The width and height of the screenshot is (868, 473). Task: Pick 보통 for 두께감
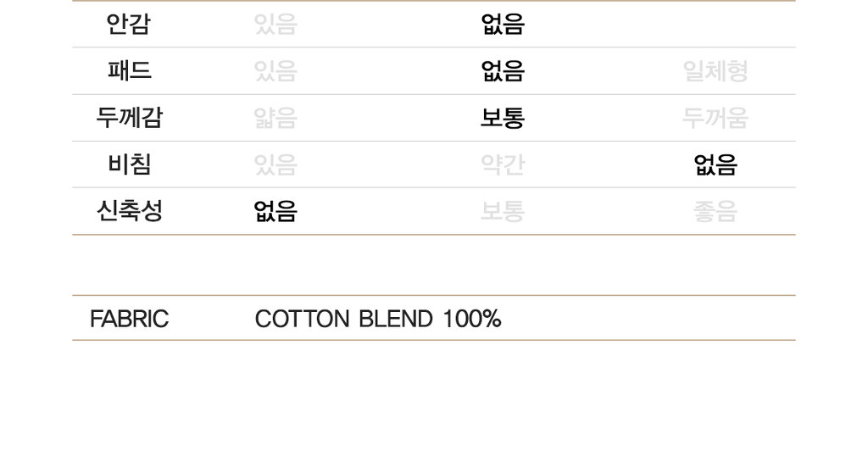[x=503, y=118]
